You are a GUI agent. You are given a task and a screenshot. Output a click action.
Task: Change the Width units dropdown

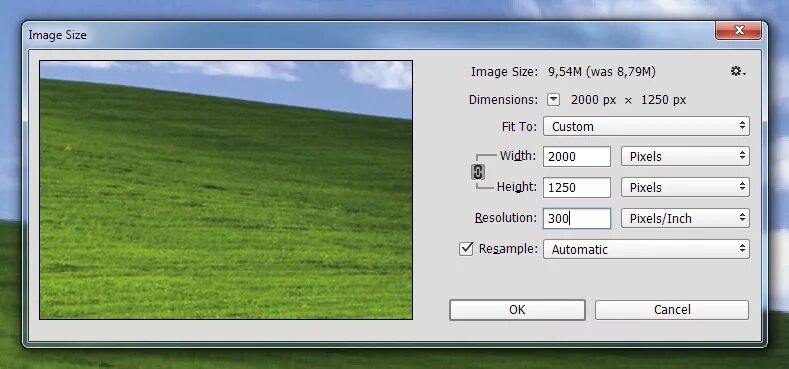click(685, 157)
